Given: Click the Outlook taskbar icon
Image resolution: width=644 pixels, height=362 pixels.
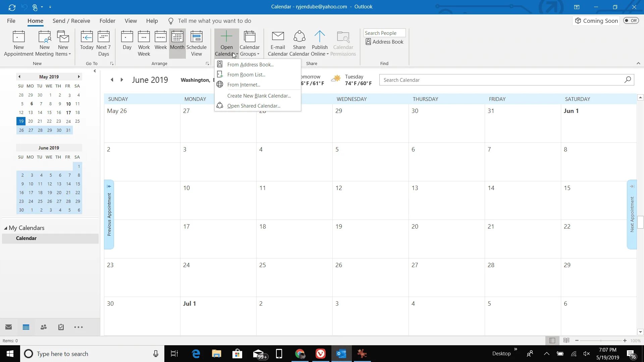Looking at the screenshot, I should [341, 354].
